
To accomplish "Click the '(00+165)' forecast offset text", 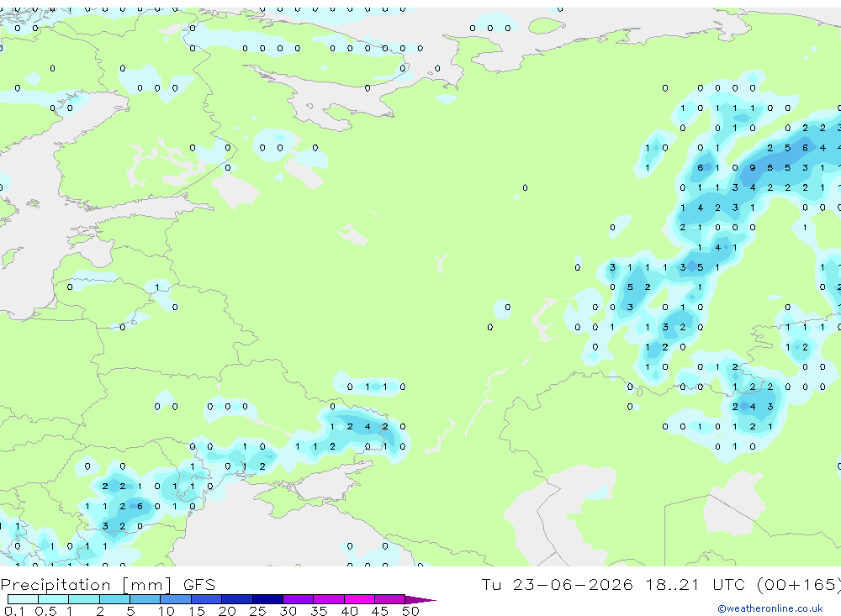I will (x=799, y=585).
